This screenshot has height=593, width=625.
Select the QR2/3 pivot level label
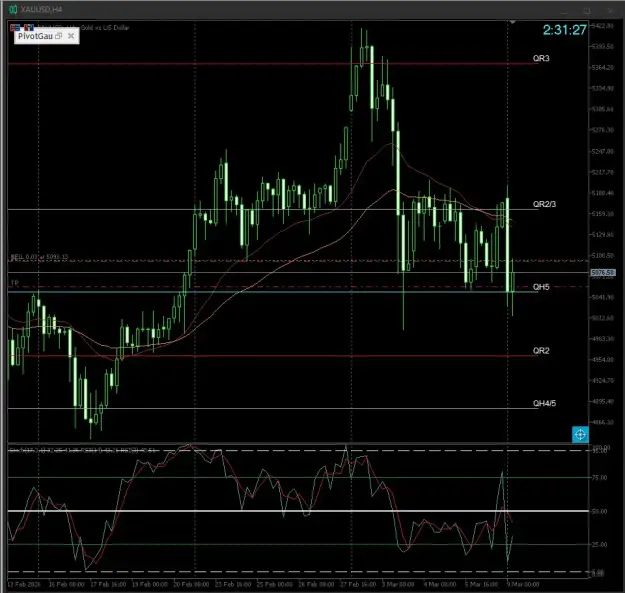coord(544,204)
